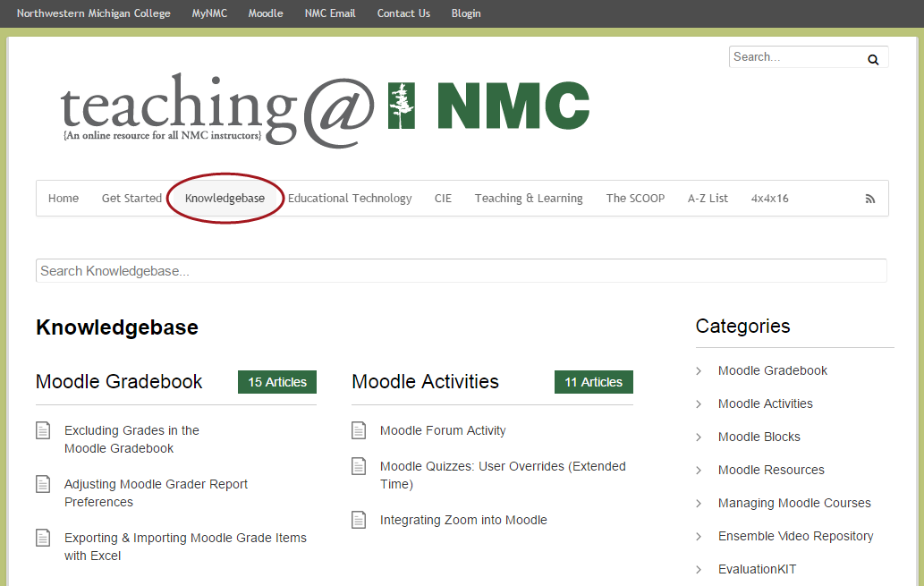
Task: Click the 15 Articles badge
Action: (x=277, y=382)
